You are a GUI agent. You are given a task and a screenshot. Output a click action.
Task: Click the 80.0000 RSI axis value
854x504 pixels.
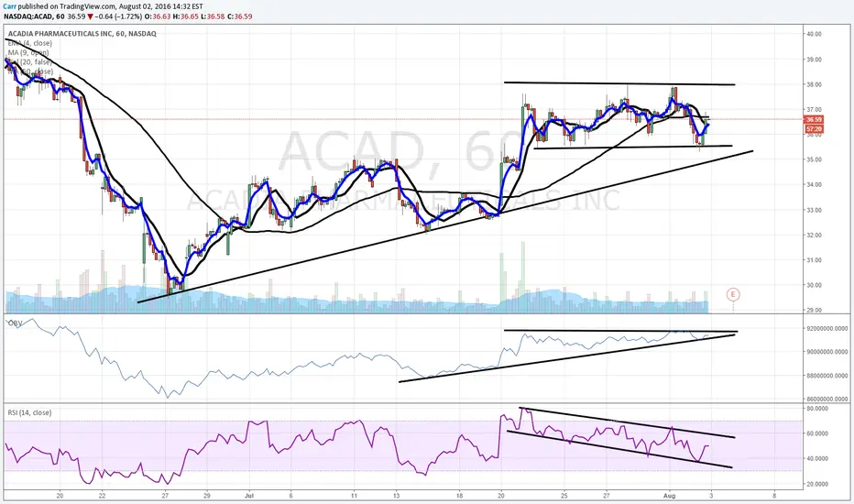(x=817, y=408)
